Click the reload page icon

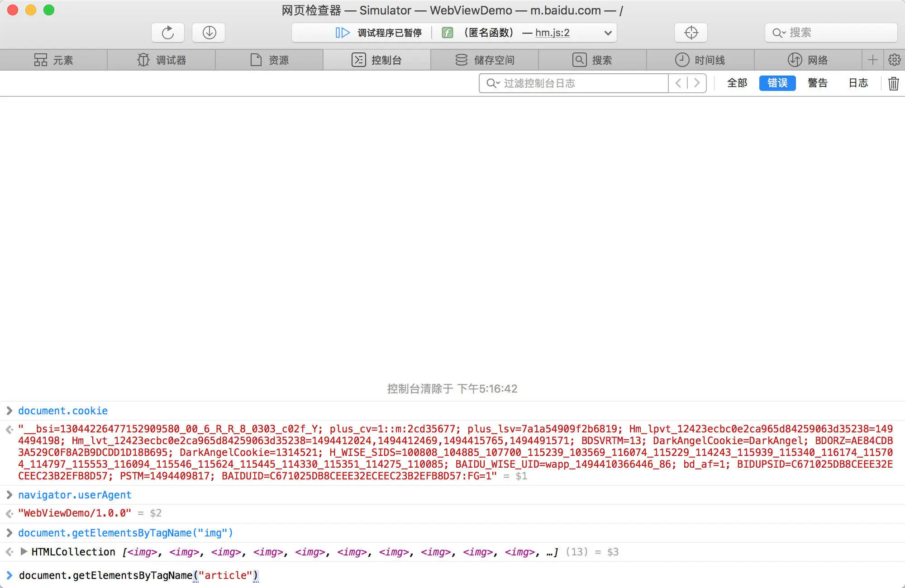point(168,33)
